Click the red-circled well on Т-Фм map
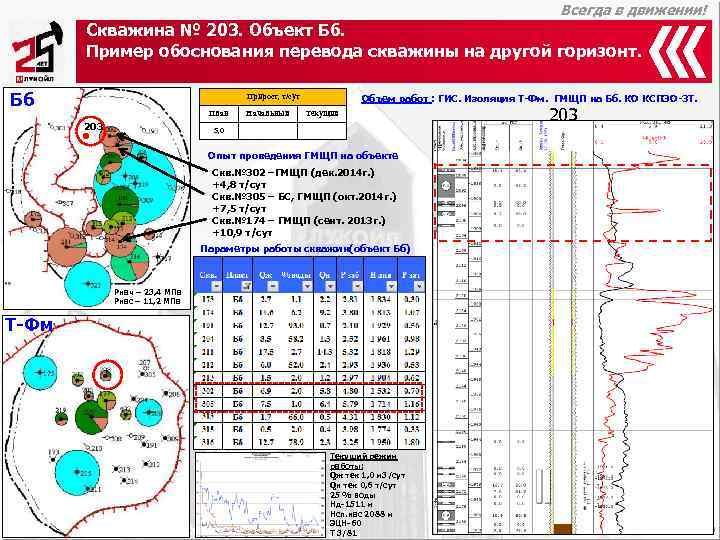Viewport: 720px width, 540px height. pos(107,375)
